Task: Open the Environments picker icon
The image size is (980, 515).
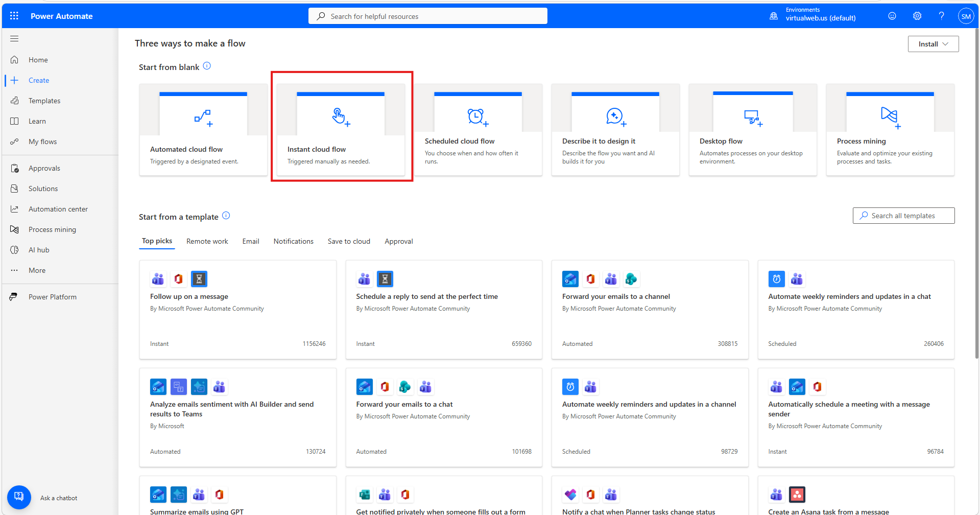Action: pos(774,16)
